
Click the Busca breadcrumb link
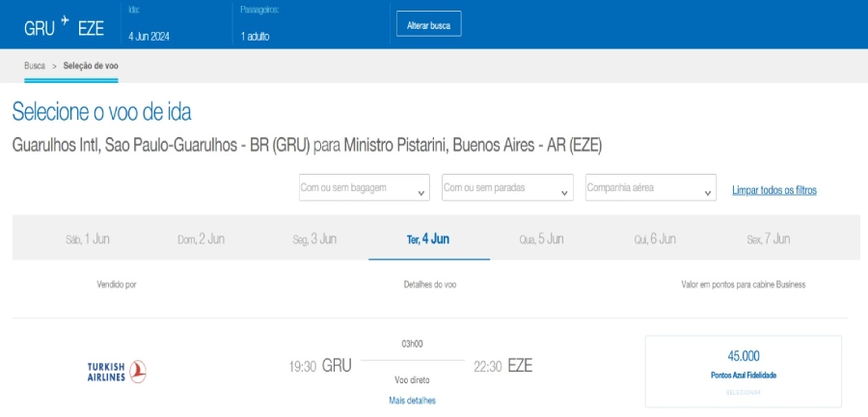pyautogui.click(x=35, y=66)
